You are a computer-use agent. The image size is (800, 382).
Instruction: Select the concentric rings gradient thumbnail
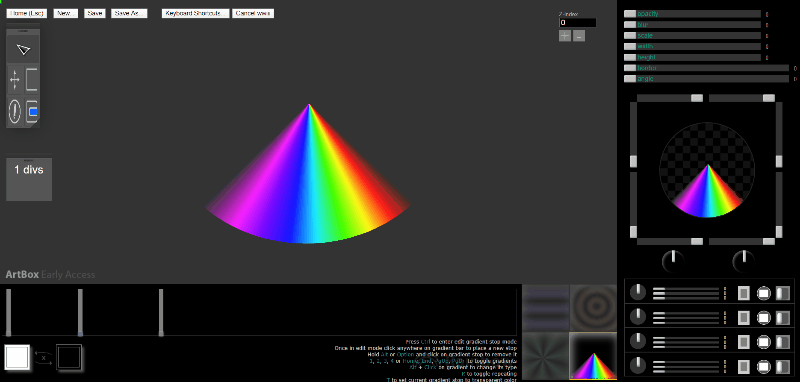[593, 308]
